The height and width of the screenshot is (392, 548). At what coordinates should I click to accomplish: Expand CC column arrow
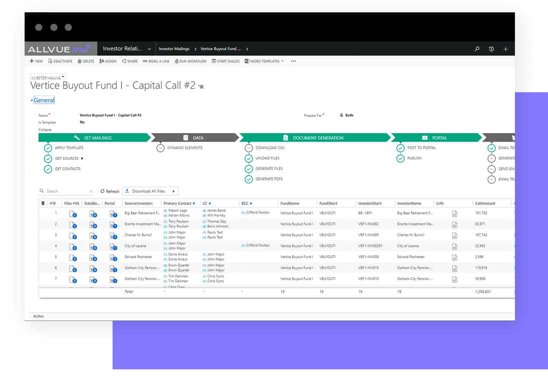[210, 203]
